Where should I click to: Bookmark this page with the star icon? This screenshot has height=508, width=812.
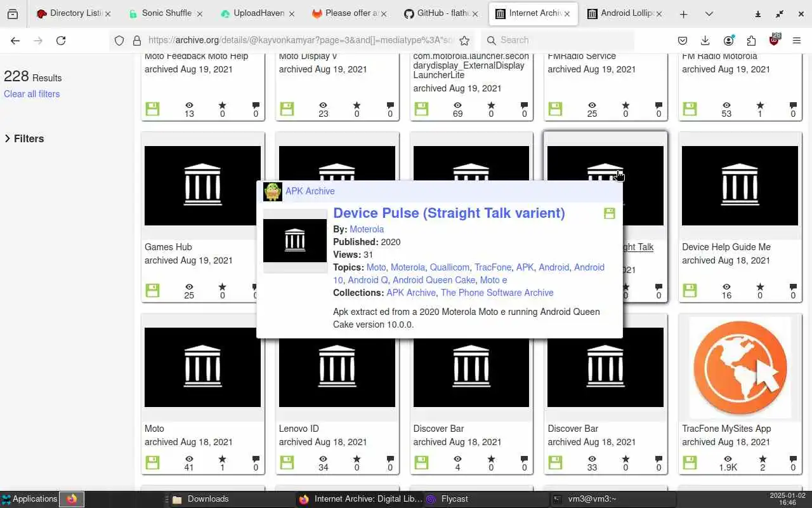(464, 41)
